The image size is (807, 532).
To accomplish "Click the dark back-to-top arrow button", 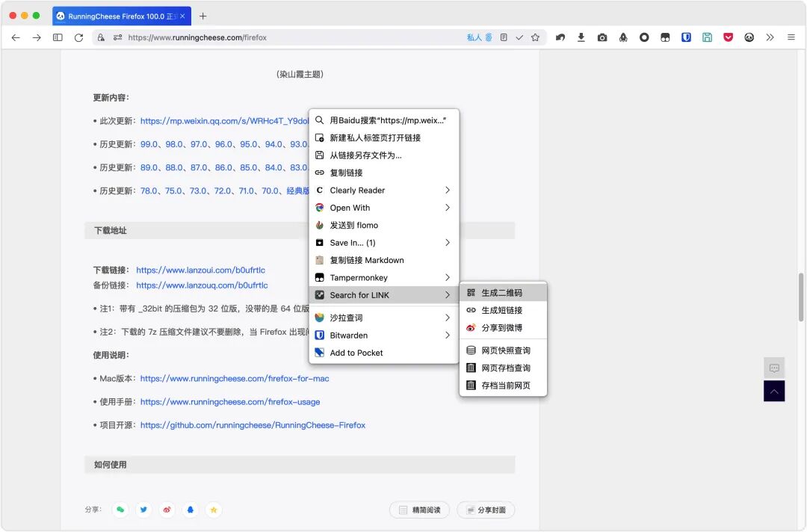I will [x=774, y=392].
